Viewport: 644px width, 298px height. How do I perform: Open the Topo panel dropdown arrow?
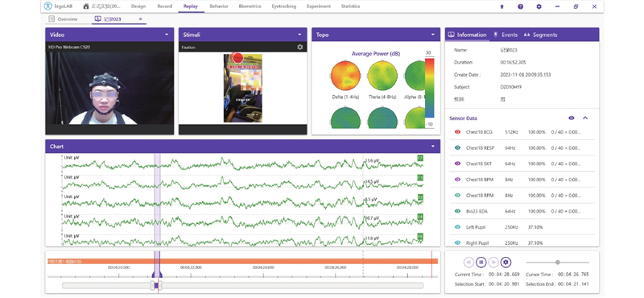[x=432, y=35]
